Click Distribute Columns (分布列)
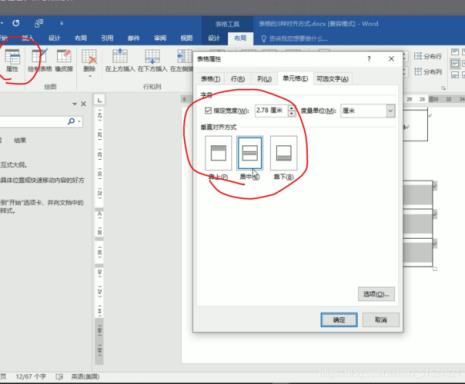Image resolution: width=465 pixels, height=384 pixels. tap(428, 72)
